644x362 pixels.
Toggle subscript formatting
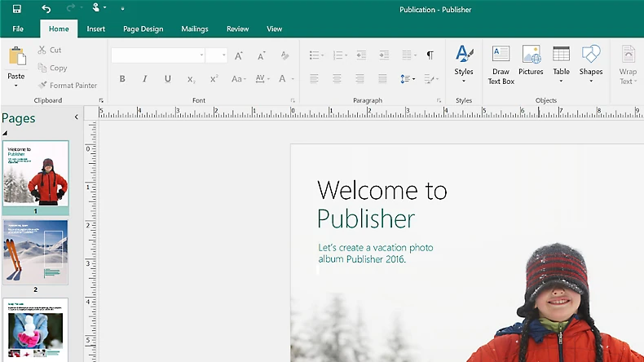click(191, 79)
